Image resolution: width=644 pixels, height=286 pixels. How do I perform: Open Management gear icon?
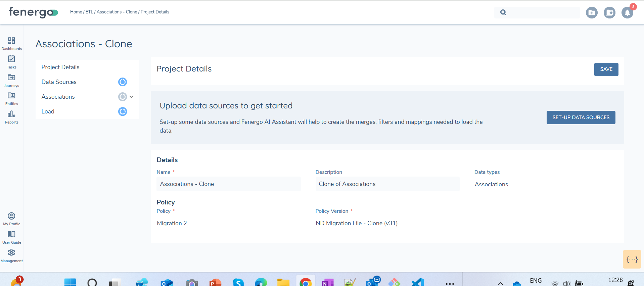(x=11, y=253)
